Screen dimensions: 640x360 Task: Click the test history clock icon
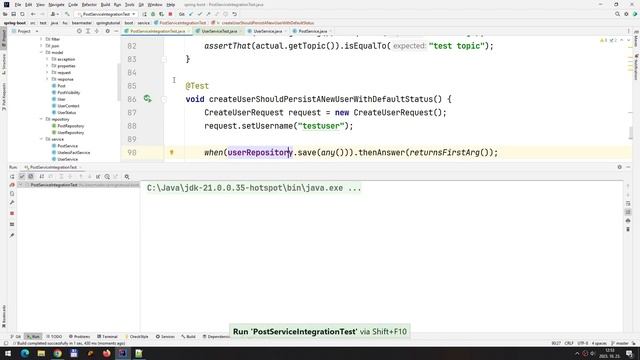[x=107, y=176]
